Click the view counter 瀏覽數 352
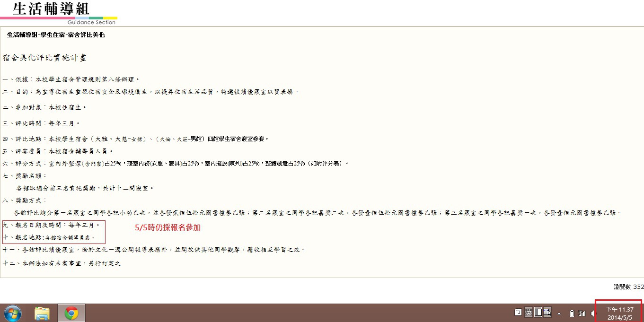Image resolution: width=644 pixels, height=322 pixels. (x=629, y=287)
